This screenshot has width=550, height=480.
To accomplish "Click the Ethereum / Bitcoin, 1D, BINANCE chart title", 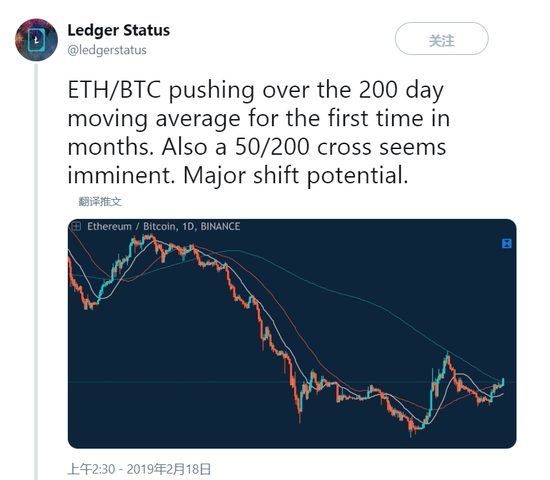I will [163, 226].
